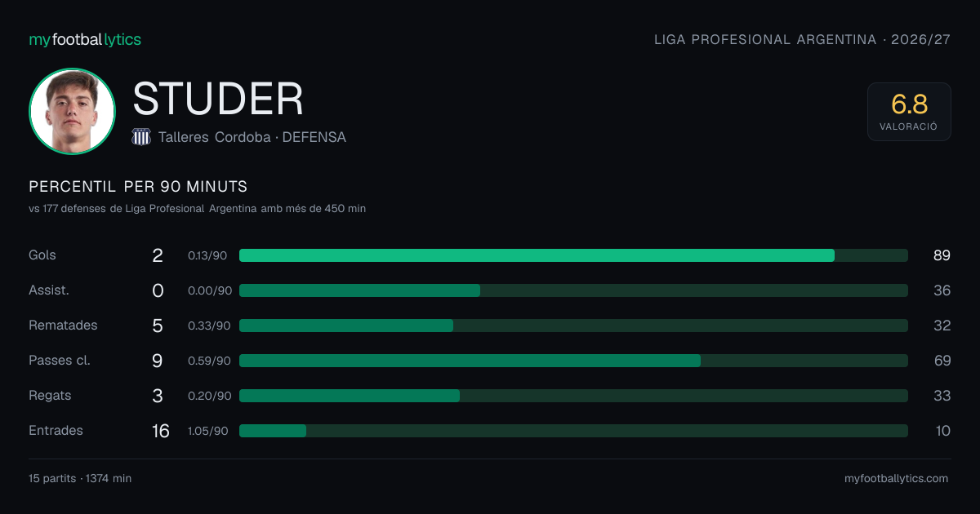This screenshot has width=980, height=514.
Task: Click the Gols stat label
Action: [x=42, y=255]
